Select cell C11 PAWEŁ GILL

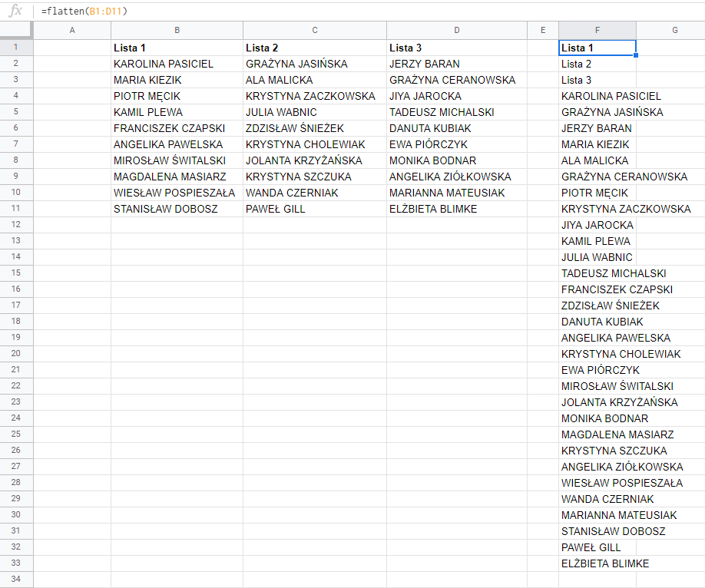315,209
